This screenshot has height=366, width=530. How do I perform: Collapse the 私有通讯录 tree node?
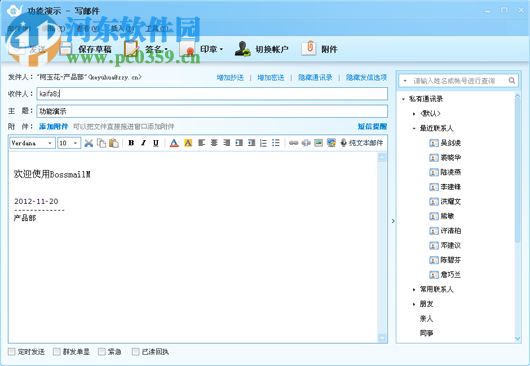pos(403,99)
